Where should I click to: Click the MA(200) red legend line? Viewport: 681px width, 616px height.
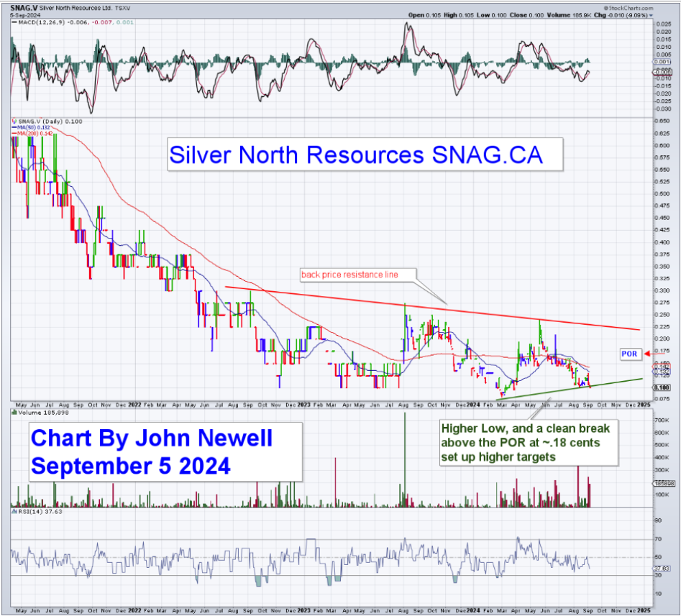pyautogui.click(x=29, y=133)
